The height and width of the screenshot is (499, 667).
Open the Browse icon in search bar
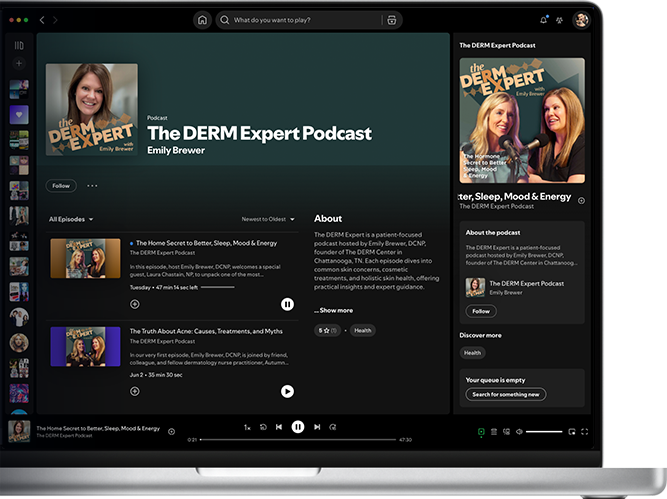coord(392,20)
